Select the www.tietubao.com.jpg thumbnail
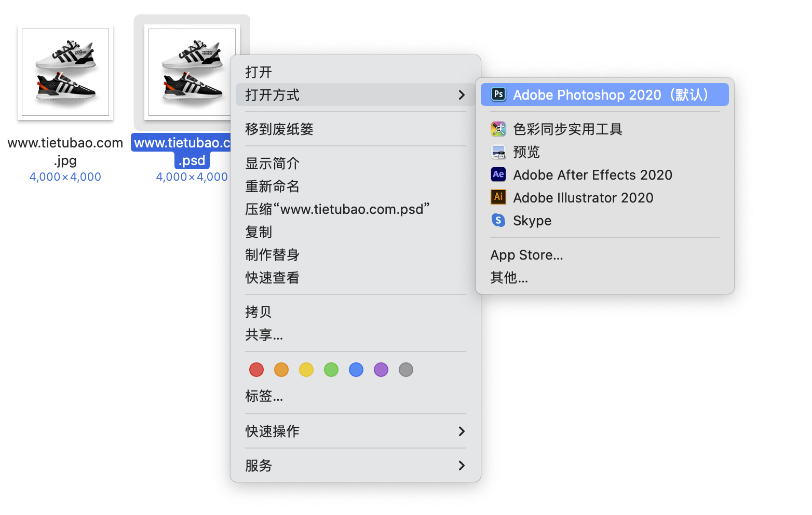 tap(65, 72)
